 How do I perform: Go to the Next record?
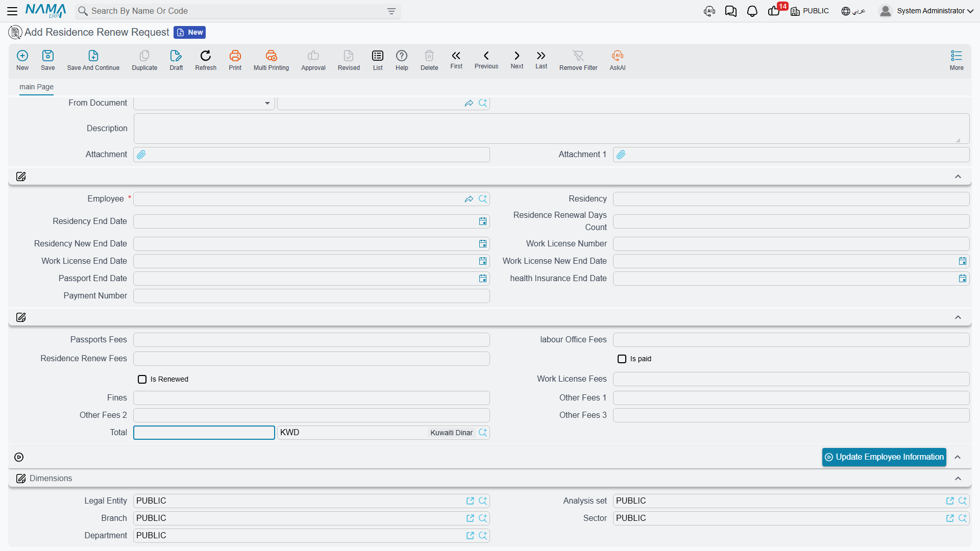click(517, 59)
